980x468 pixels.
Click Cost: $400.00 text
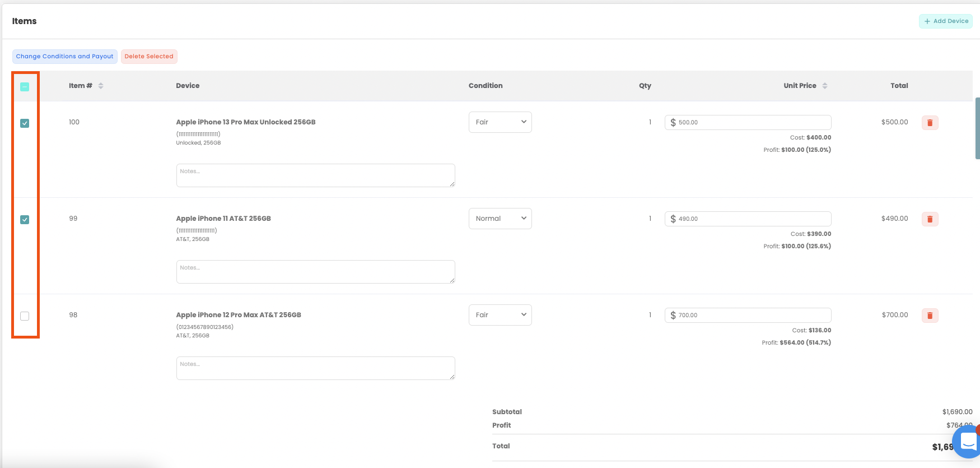810,138
